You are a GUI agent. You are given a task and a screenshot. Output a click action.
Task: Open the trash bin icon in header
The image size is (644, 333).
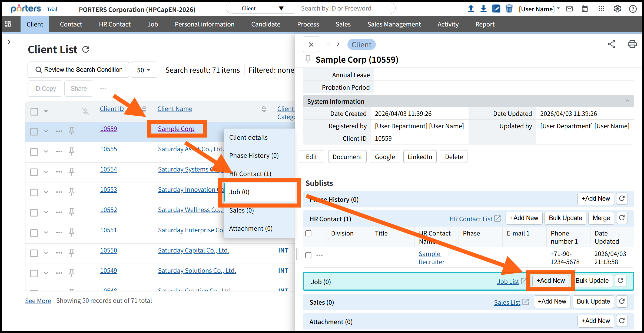509,9
